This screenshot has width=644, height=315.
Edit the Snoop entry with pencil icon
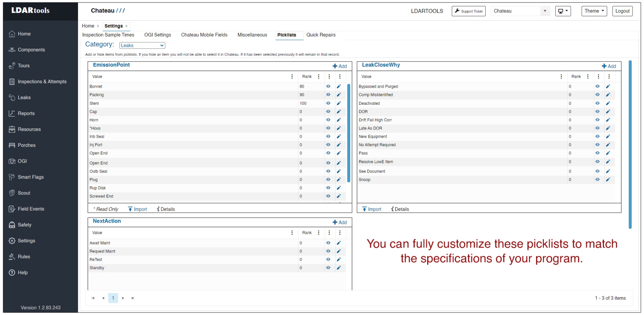click(x=608, y=180)
